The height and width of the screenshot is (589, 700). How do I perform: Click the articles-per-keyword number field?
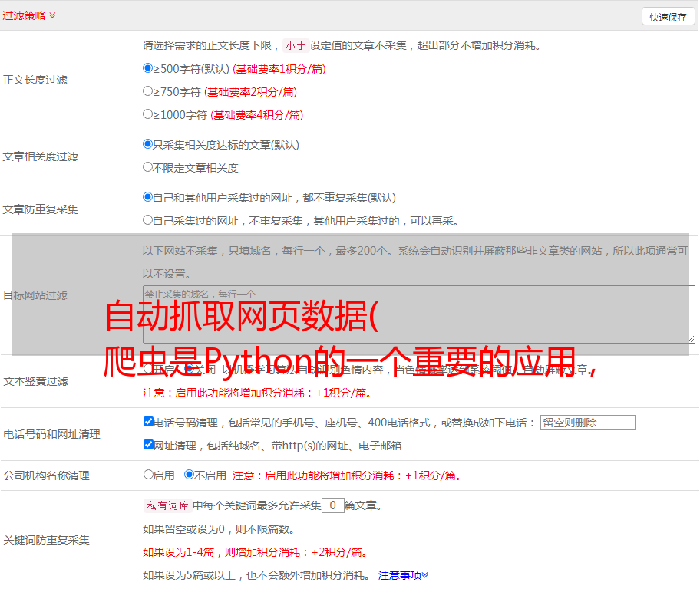point(332,505)
